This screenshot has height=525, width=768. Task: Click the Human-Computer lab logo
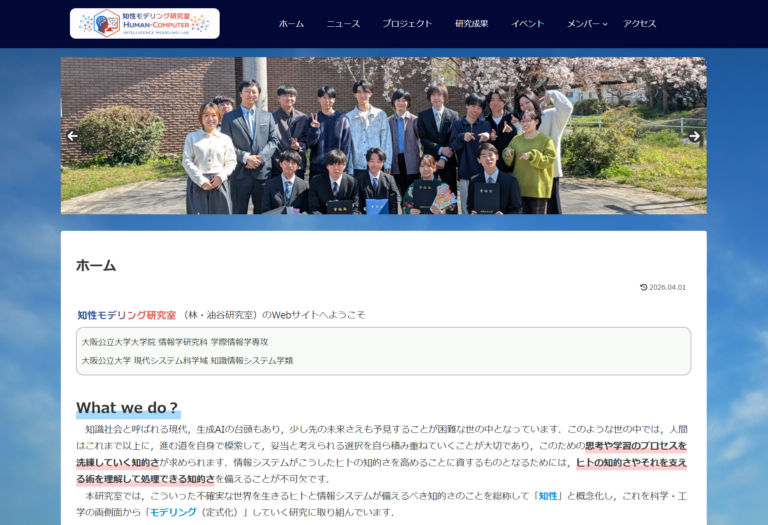coord(144,23)
